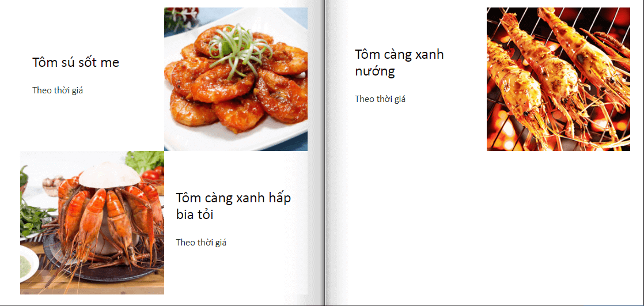Click the red tomatoes behind the steamed prawns
The width and height of the screenshot is (644, 306).
point(153,175)
